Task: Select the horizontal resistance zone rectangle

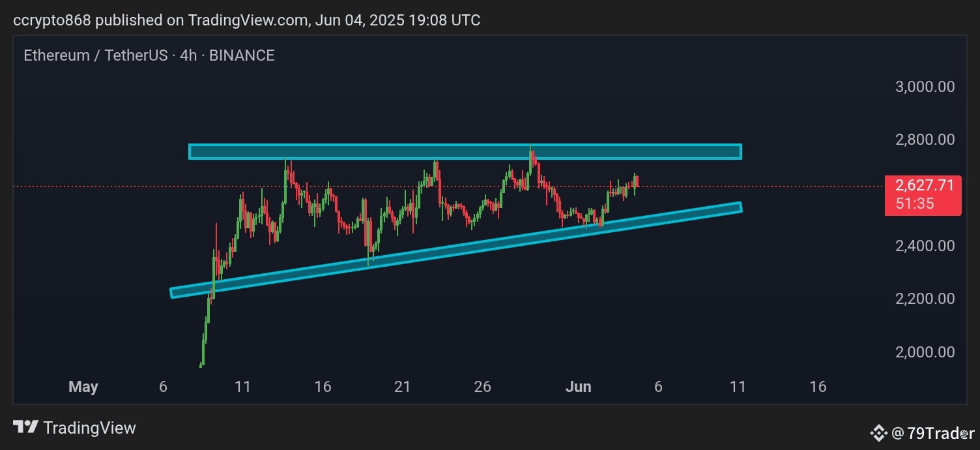Action: pyautogui.click(x=465, y=151)
